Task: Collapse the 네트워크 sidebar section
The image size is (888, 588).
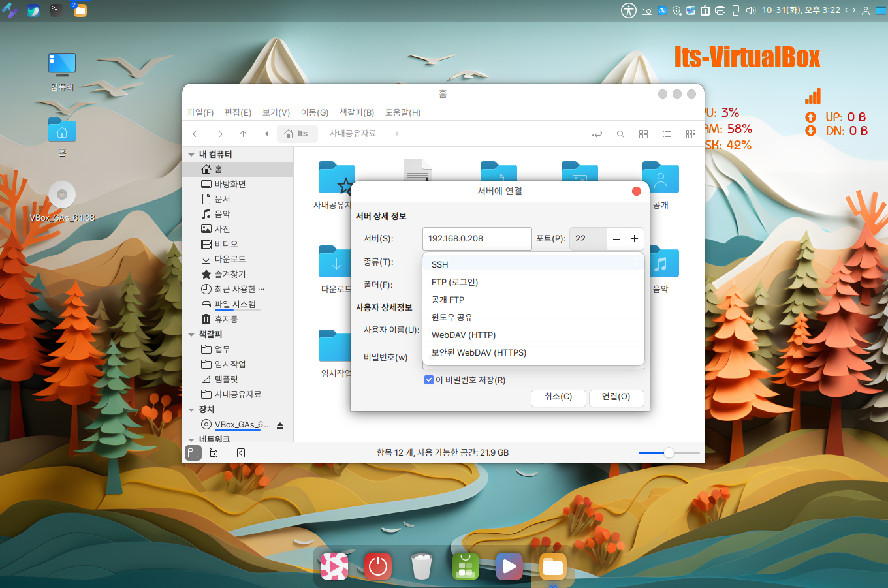Action: [x=191, y=439]
